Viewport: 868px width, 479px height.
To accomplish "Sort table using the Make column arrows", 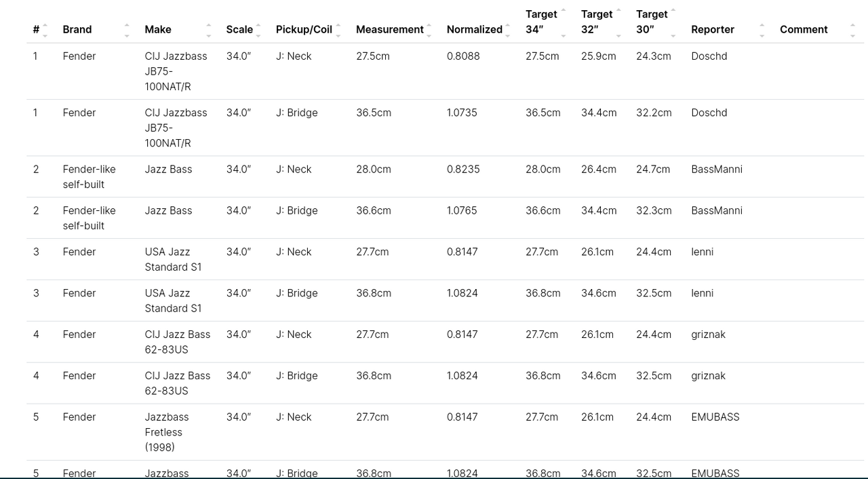I will (209, 30).
